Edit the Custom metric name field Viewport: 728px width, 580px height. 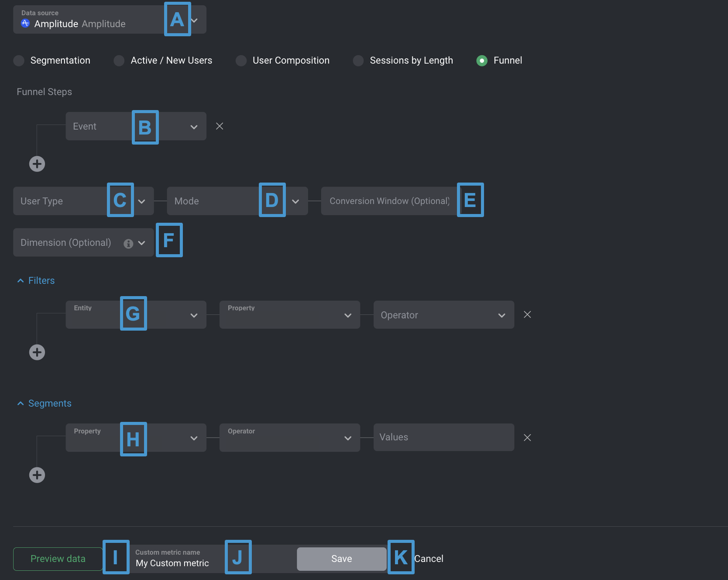172,563
